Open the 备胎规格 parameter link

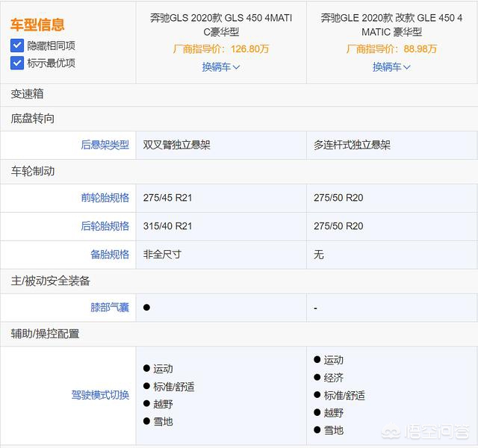110,255
